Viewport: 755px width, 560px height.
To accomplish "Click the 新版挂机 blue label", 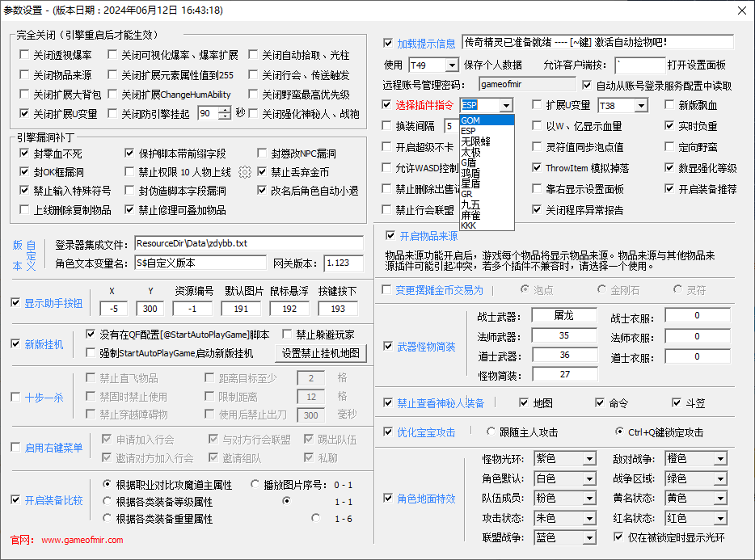I will click(44, 344).
